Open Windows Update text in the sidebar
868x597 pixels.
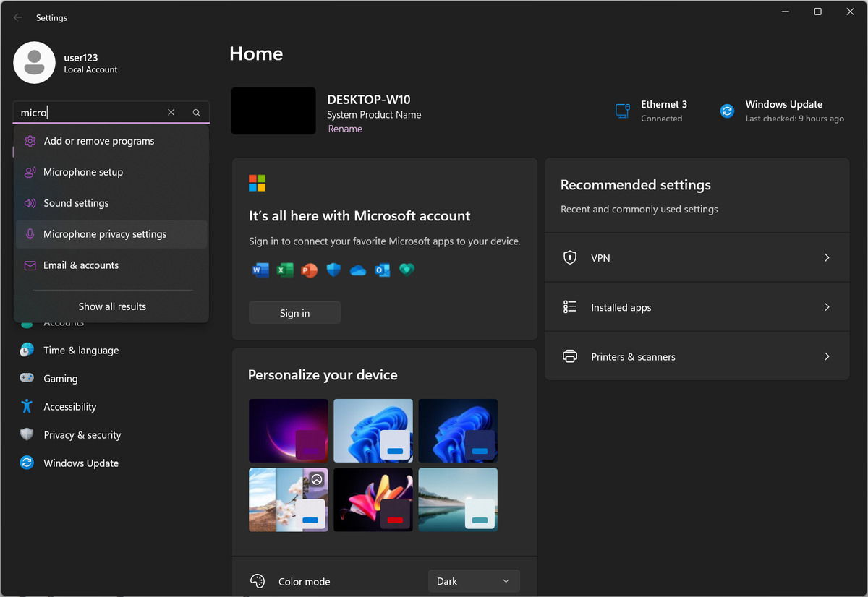coord(81,463)
